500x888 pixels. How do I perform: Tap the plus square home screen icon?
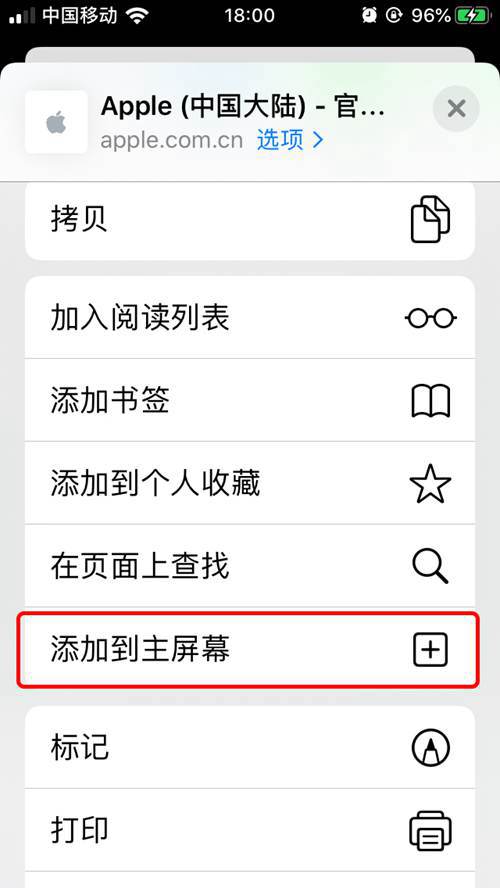(x=430, y=649)
